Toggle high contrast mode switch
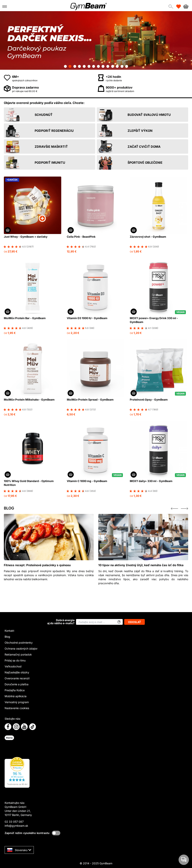The width and height of the screenshot is (192, 868). tap(56, 833)
